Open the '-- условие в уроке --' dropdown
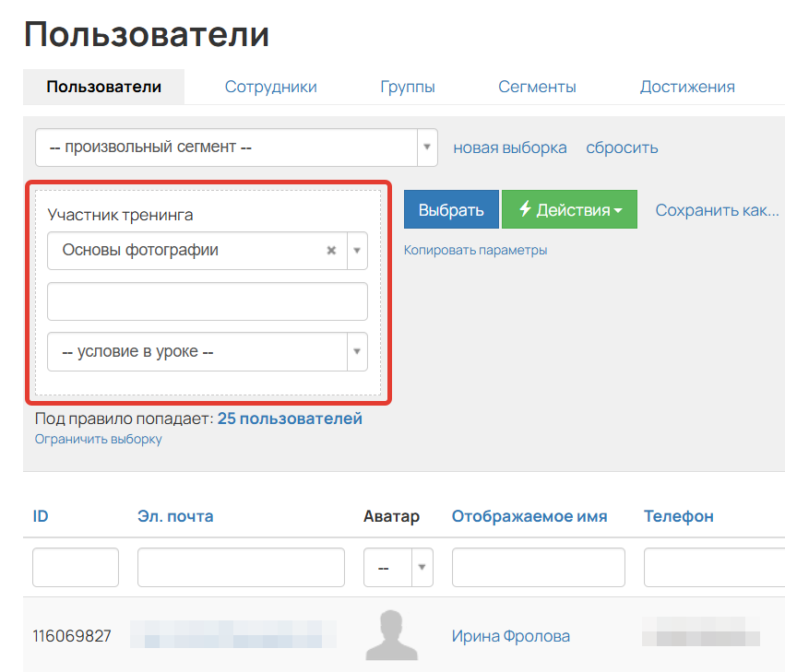Viewport: 785px width, 672px height. pos(357,351)
